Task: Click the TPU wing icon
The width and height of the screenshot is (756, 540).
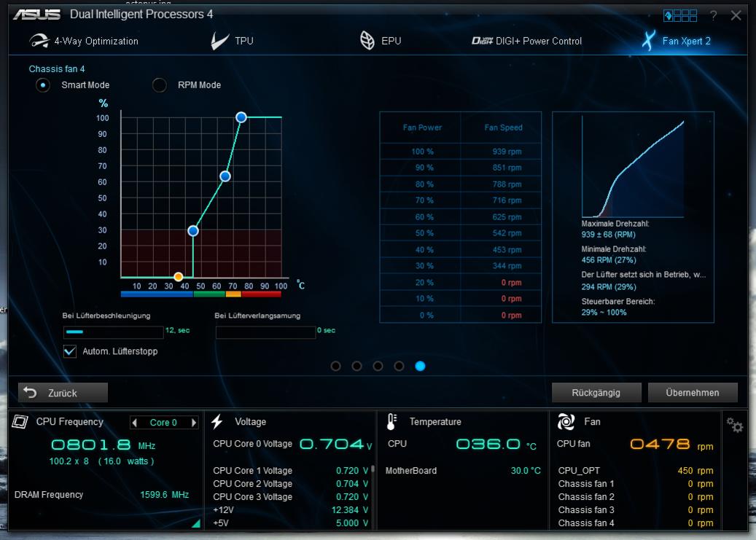Action: pos(219,41)
